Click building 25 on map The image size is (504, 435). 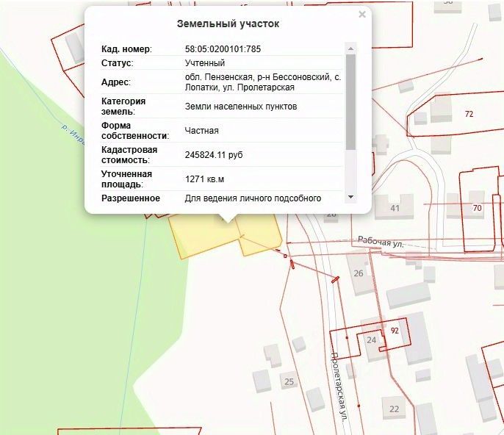[x=289, y=381]
